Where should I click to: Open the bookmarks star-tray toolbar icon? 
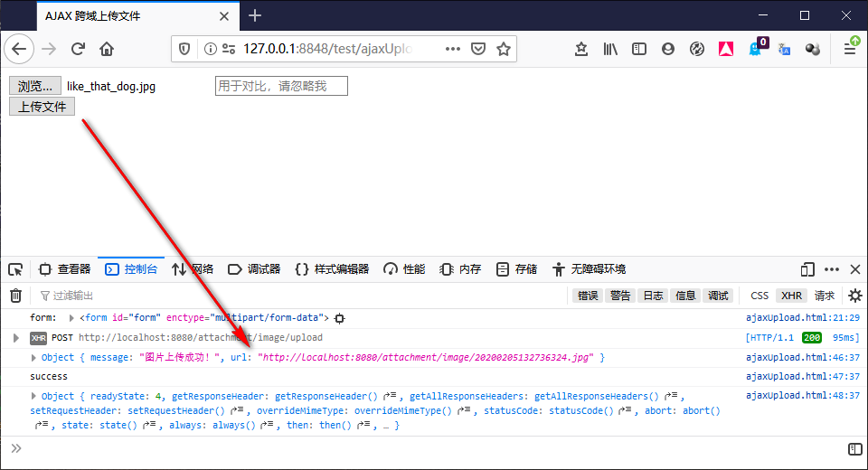point(580,50)
